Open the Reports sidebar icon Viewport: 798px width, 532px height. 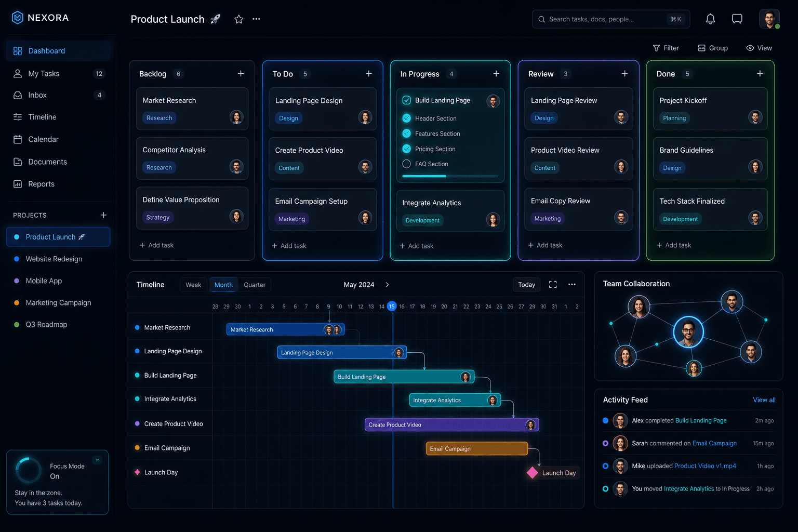(18, 184)
